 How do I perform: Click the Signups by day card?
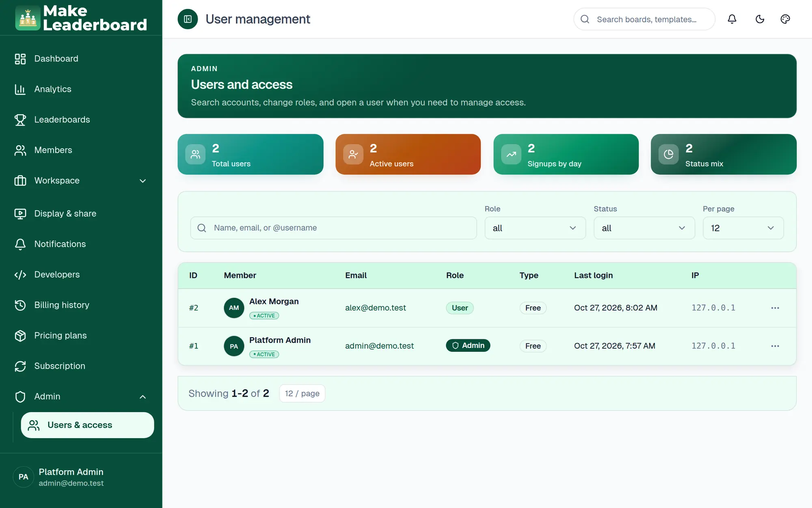pos(566,154)
